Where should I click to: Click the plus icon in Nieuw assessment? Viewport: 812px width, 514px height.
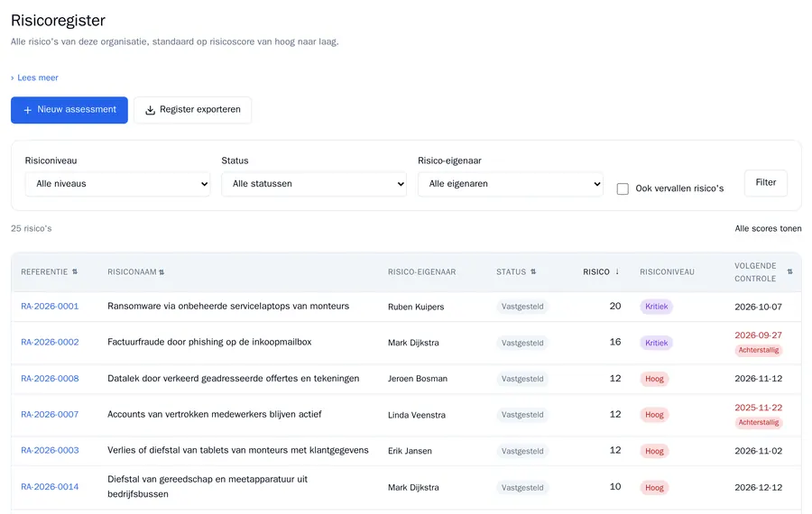point(28,110)
